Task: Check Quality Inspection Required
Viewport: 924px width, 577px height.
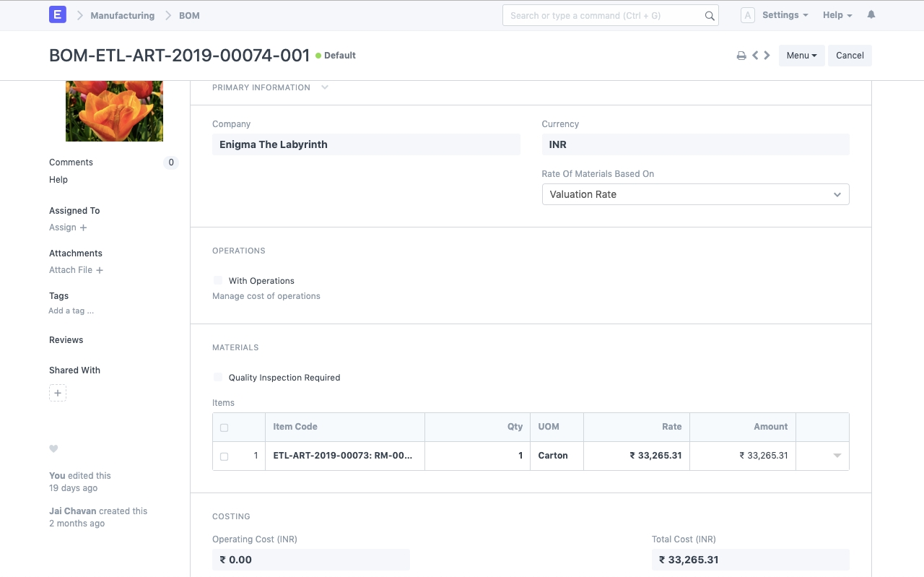Action: pos(218,377)
